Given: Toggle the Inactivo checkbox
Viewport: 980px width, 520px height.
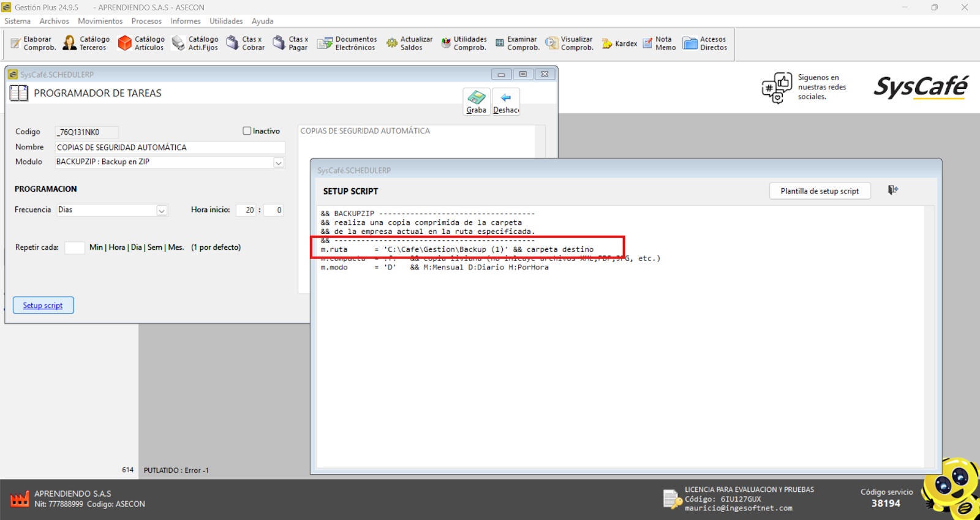Looking at the screenshot, I should [247, 131].
